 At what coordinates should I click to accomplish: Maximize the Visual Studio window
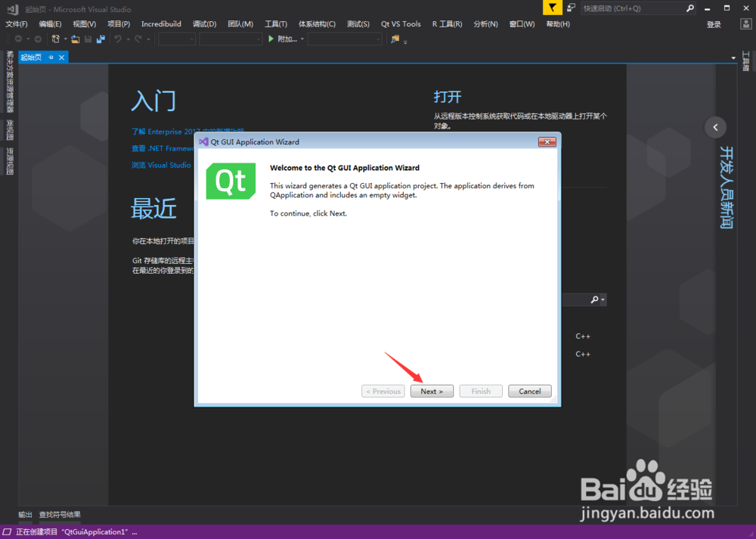(x=727, y=8)
